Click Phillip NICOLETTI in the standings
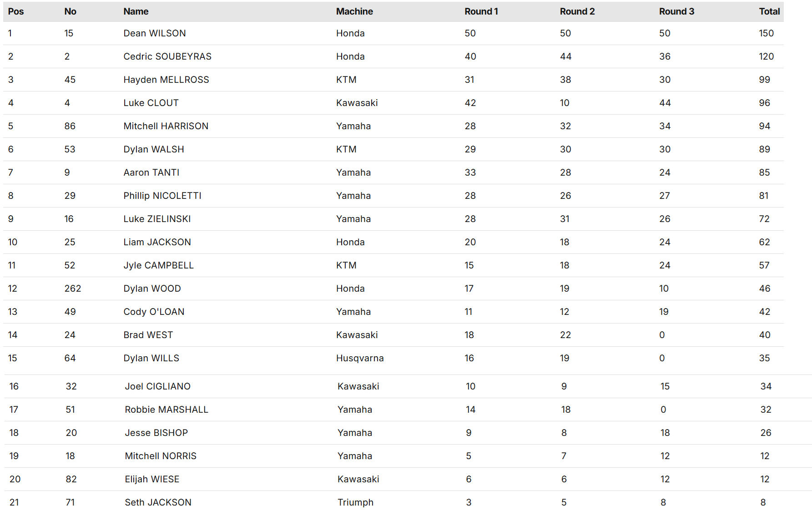Screen dimensions: 812x521 162,196
